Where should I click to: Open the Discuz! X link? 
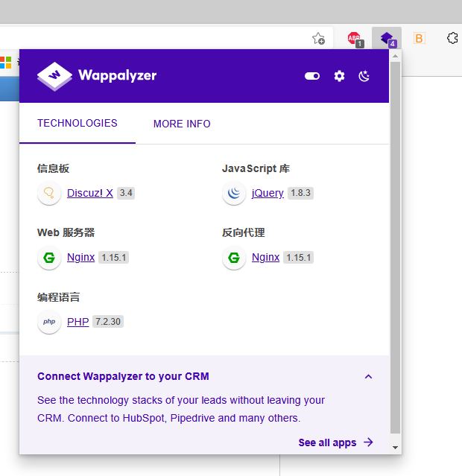click(90, 193)
